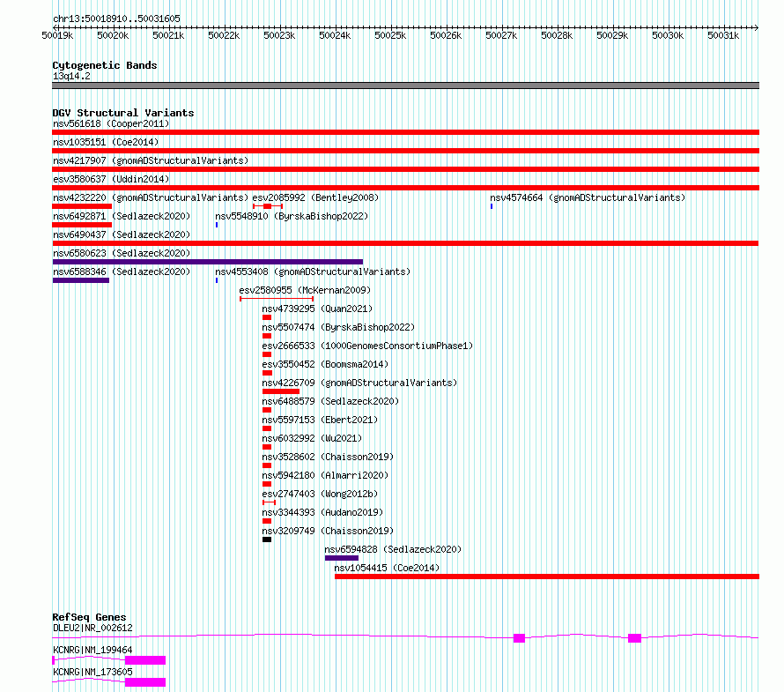Open esv2580955 (McKernan2009) label
This screenshot has width=784, height=692.
click(x=305, y=290)
